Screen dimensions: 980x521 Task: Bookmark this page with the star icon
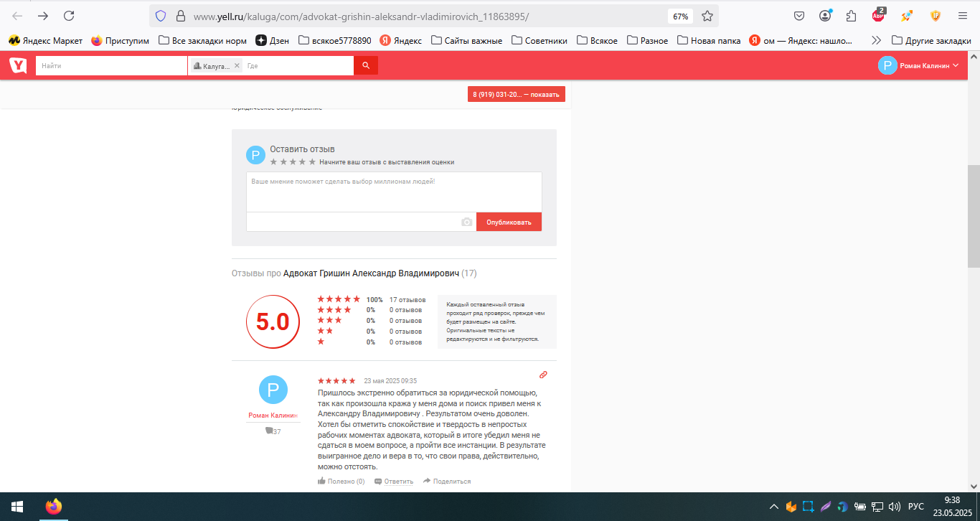click(x=707, y=16)
